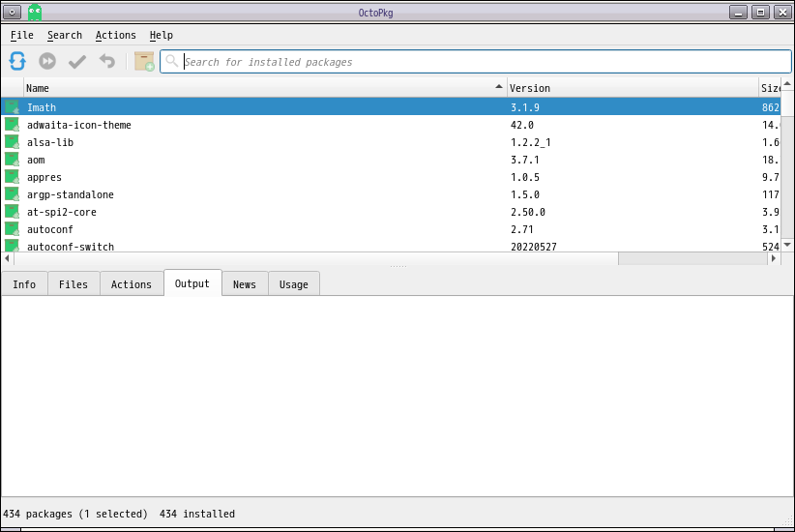The height and width of the screenshot is (532, 795).
Task: Minimize the OctoPkg window
Action: pyautogui.click(x=738, y=13)
